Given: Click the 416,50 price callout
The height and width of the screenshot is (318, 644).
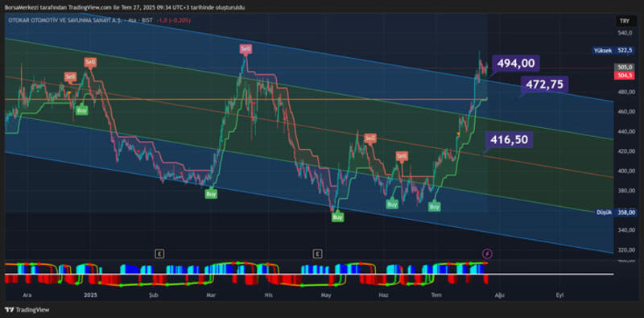Looking at the screenshot, I should pos(509,140).
